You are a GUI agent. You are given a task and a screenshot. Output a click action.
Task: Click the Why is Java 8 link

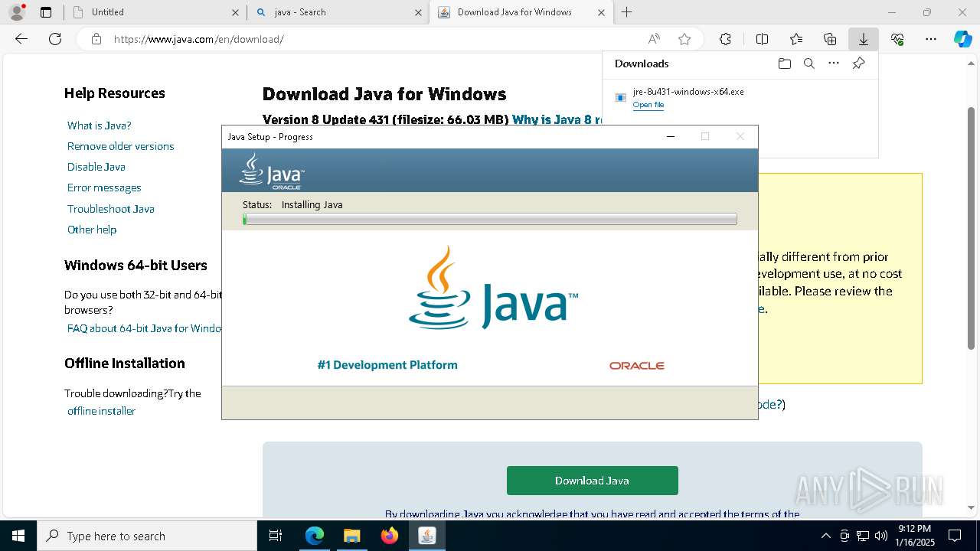click(557, 119)
